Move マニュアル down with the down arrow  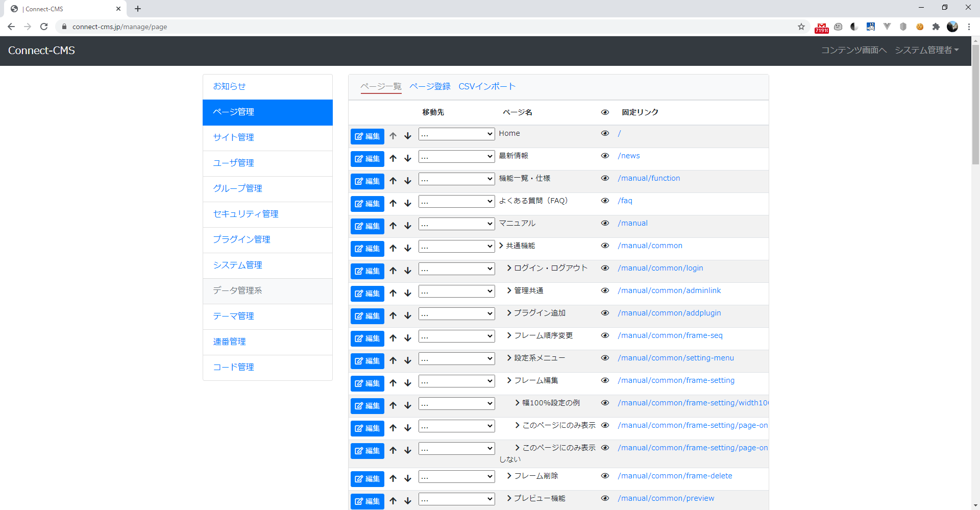pos(407,226)
